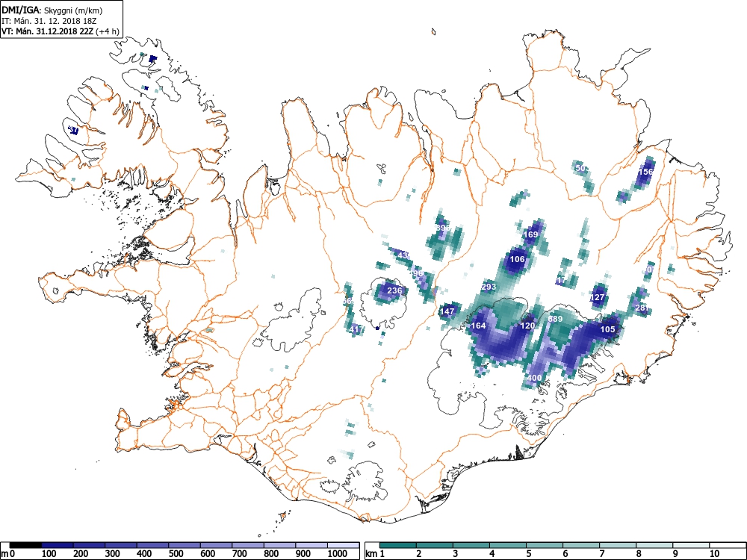This screenshot has width=747, height=560.
Task: Click the visibility value 164 on the map
Action: 478,326
